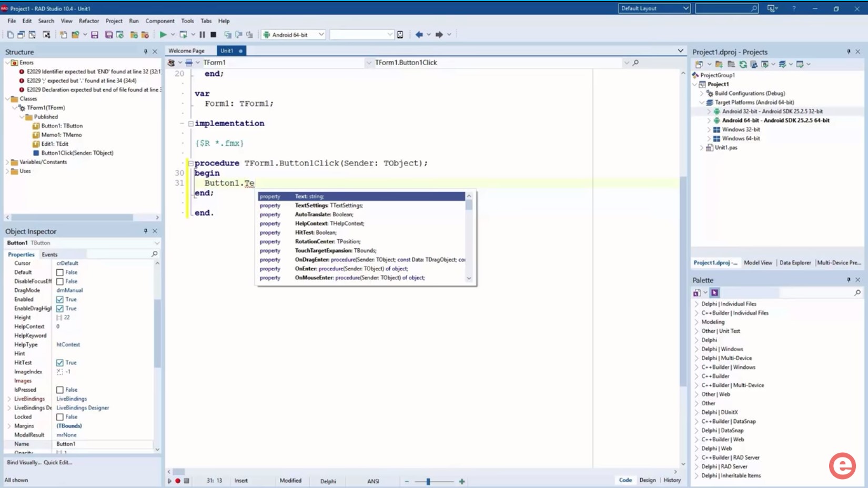Click the Pause toolbar icon
The image size is (868, 488).
(203, 34)
